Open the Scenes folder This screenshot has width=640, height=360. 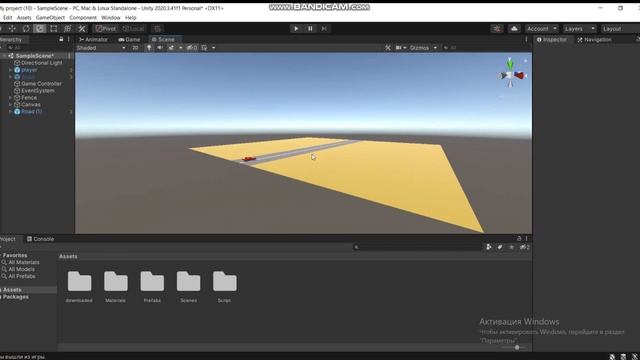pos(188,286)
